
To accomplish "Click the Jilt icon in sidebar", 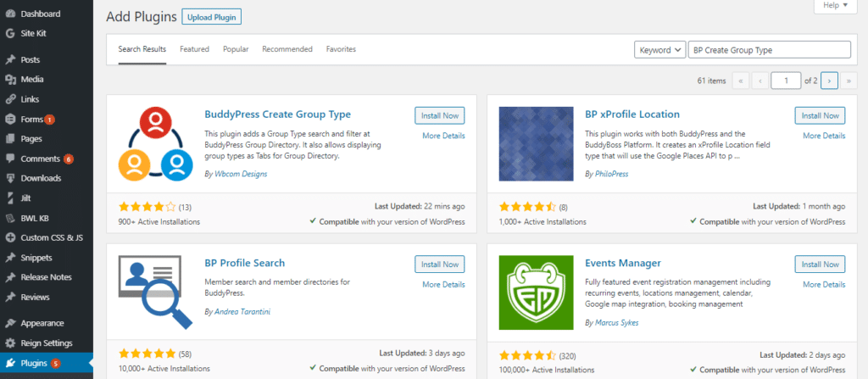I will 10,198.
